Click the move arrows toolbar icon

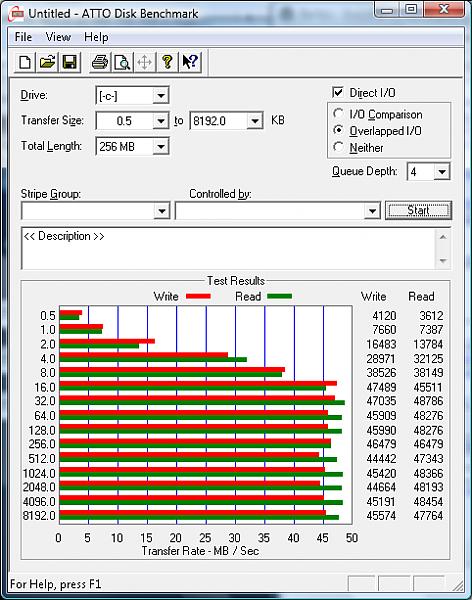click(x=144, y=62)
